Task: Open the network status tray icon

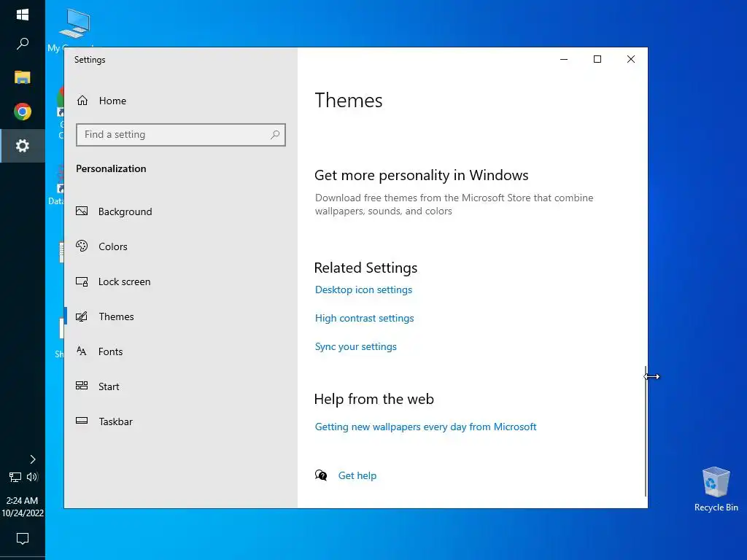Action: pos(15,477)
